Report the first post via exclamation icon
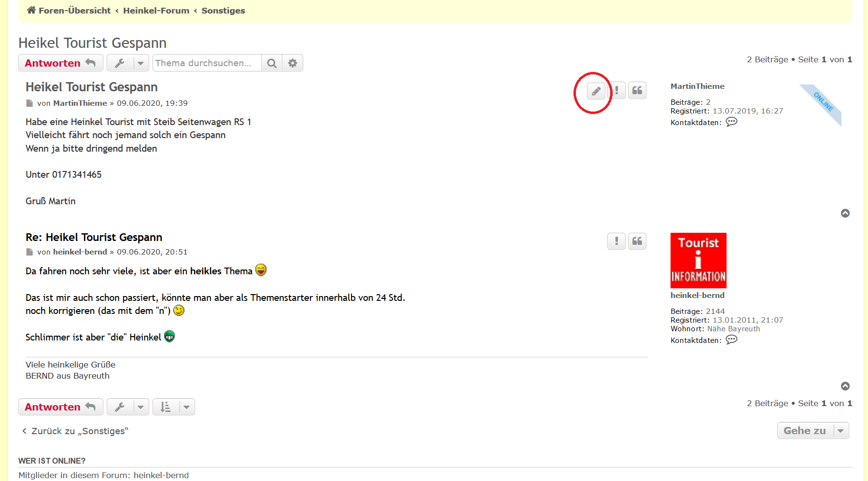This screenshot has width=868, height=481. point(617,91)
